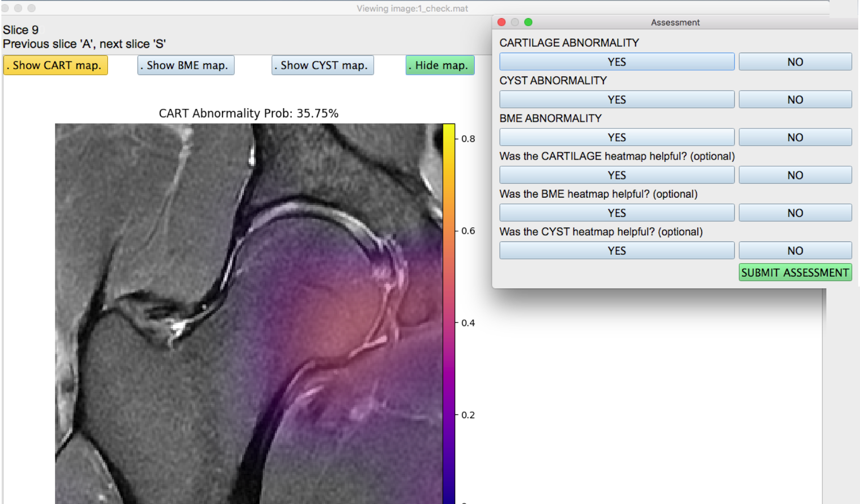The height and width of the screenshot is (504, 860).
Task: Click the Show CART map button
Action: (56, 65)
